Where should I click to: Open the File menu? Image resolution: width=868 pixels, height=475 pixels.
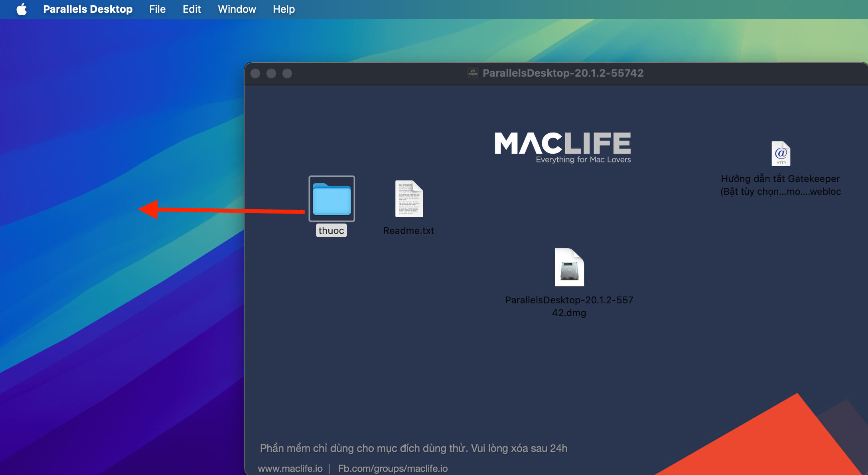(157, 9)
